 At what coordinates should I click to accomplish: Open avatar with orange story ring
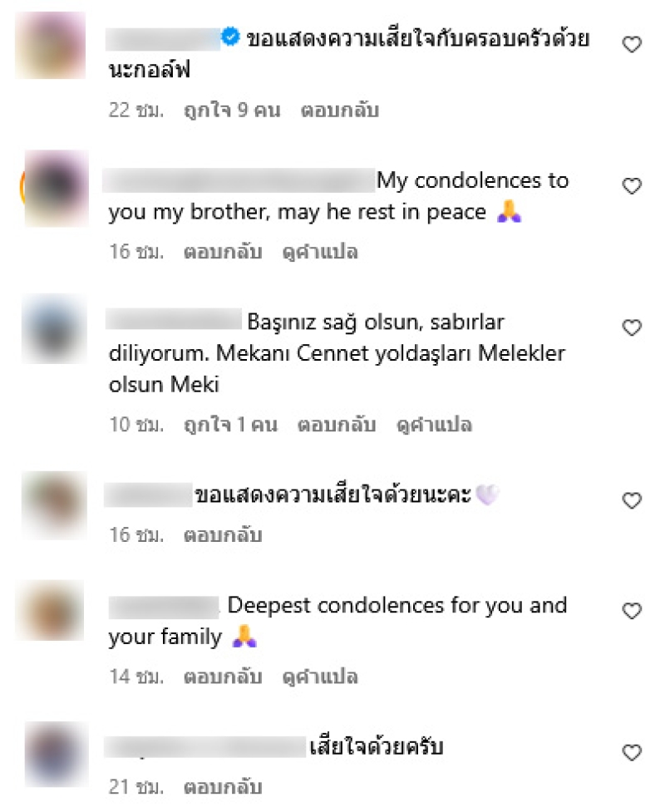(55, 188)
